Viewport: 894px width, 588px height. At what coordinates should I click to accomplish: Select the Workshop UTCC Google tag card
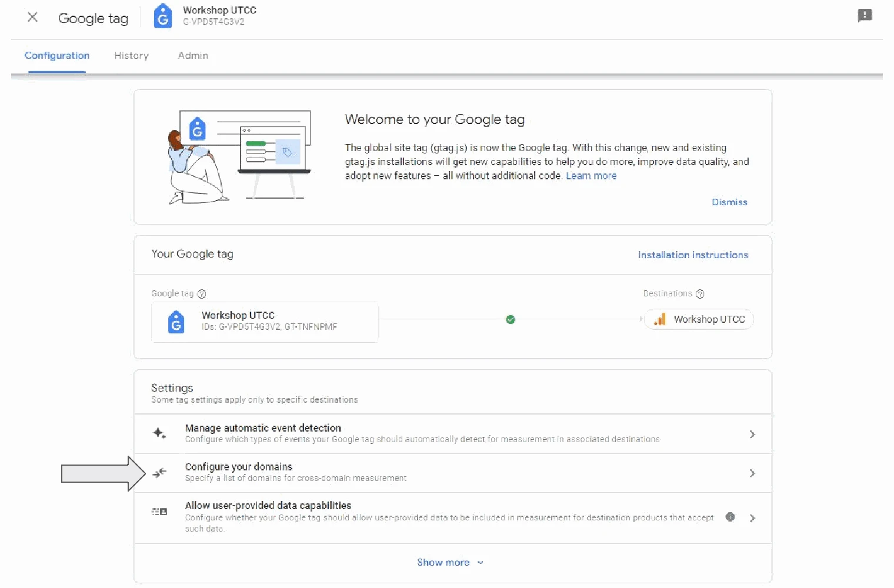point(265,322)
